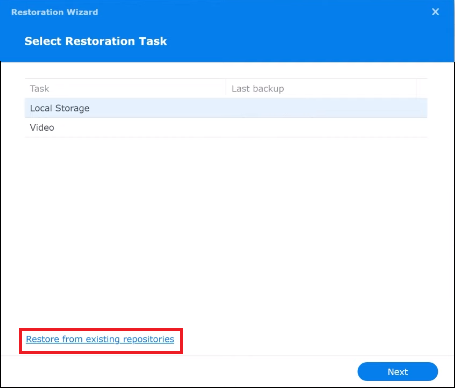The height and width of the screenshot is (388, 455).
Task: Click the word Storage in the highlighted row
Action: point(72,108)
